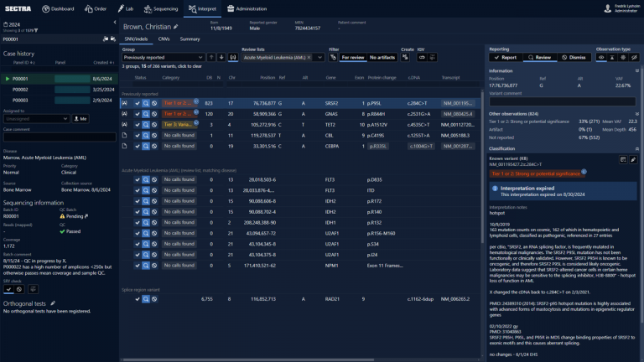Toggle the No artifacts filter

coord(382,57)
